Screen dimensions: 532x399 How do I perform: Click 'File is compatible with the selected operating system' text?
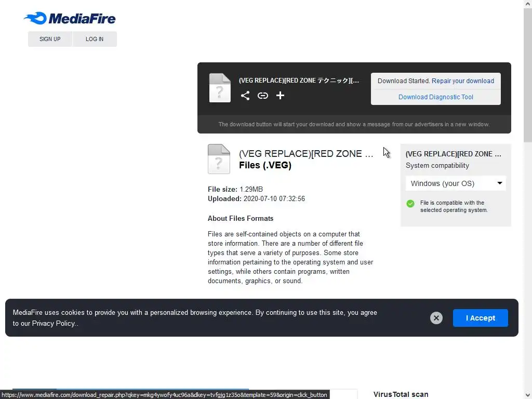point(454,206)
